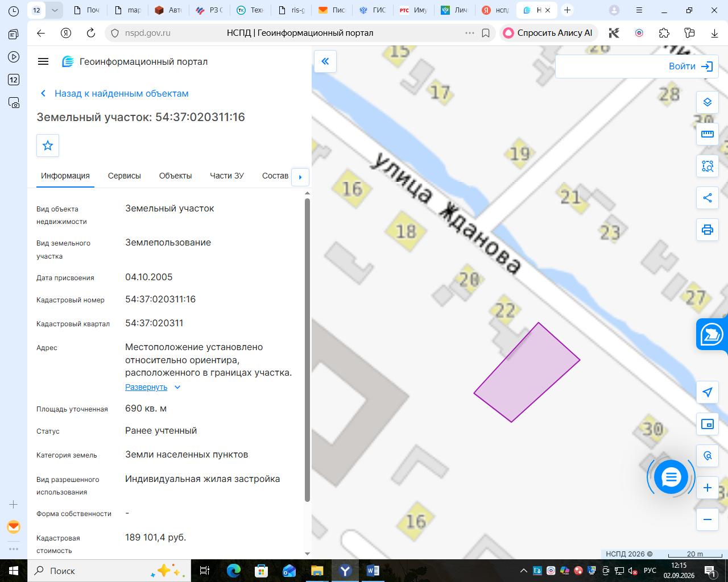Screen dimensions: 728x582
Task: Toggle the mini-map overview button
Action: tap(708, 424)
